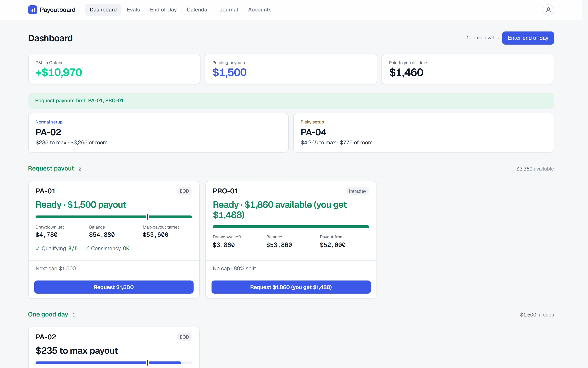Click the Consistency OK check
This screenshot has height=368, width=588.
pyautogui.click(x=107, y=248)
